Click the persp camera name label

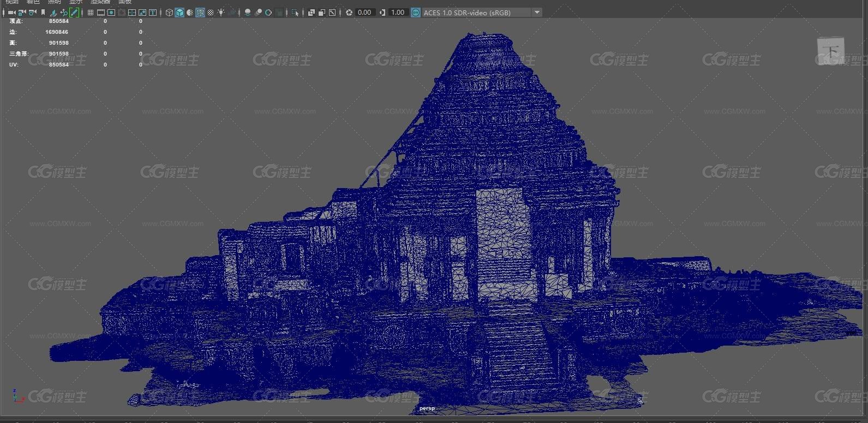[427, 408]
